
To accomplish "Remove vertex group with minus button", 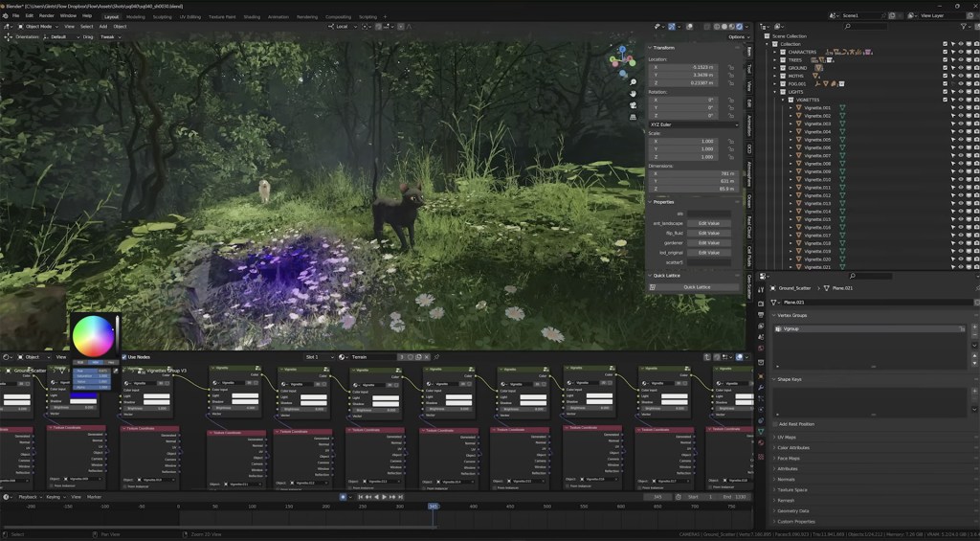I will tap(974, 336).
